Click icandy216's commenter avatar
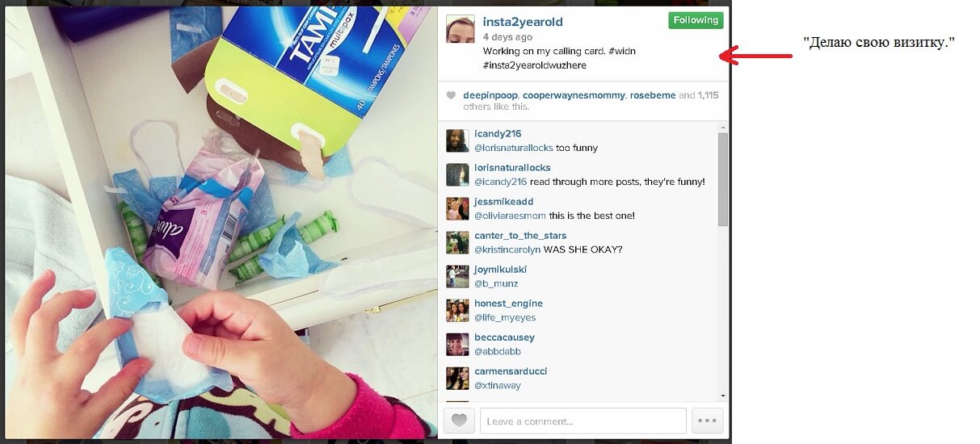Screen dimensions: 980x444 pos(457,140)
